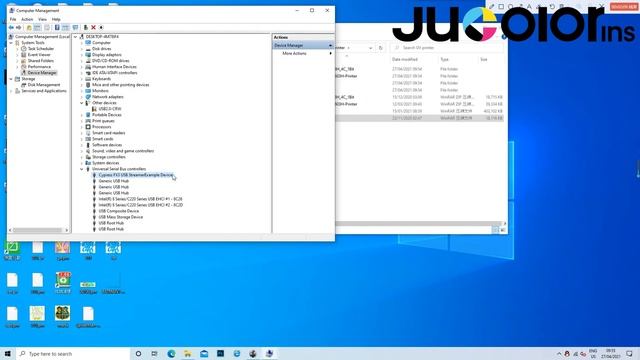The image size is (640, 360).
Task: Open Microsoft Edge from the taskbar
Action: [171, 353]
